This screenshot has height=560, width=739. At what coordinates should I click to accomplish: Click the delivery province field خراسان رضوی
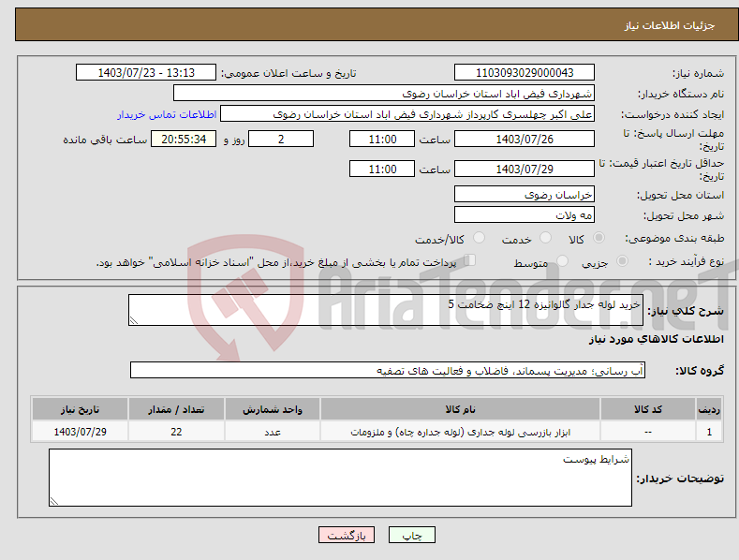[525, 194]
